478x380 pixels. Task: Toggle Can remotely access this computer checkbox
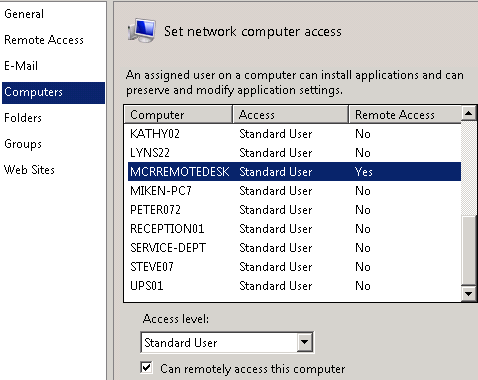click(146, 368)
